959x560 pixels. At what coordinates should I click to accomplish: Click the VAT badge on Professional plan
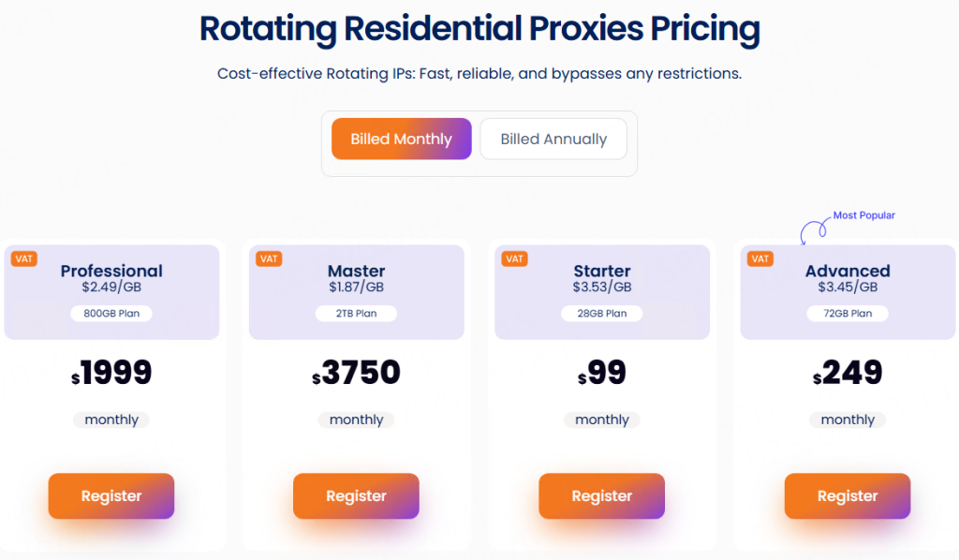[x=24, y=258]
